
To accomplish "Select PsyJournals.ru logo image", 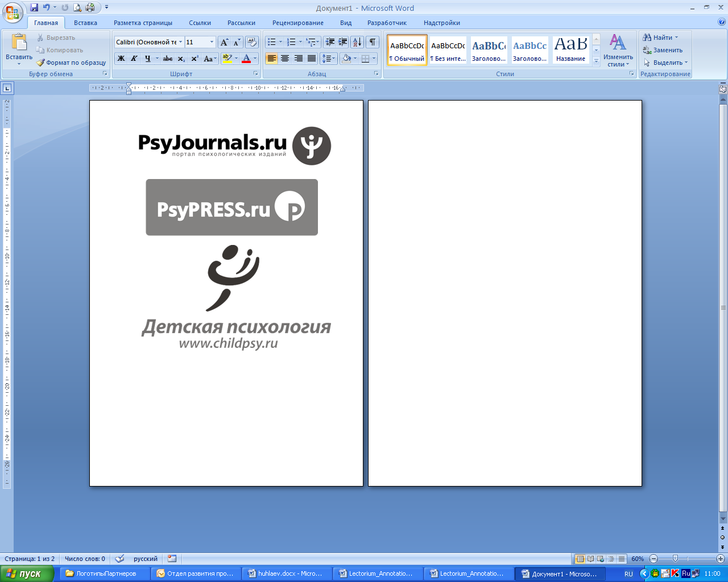I will click(234, 146).
